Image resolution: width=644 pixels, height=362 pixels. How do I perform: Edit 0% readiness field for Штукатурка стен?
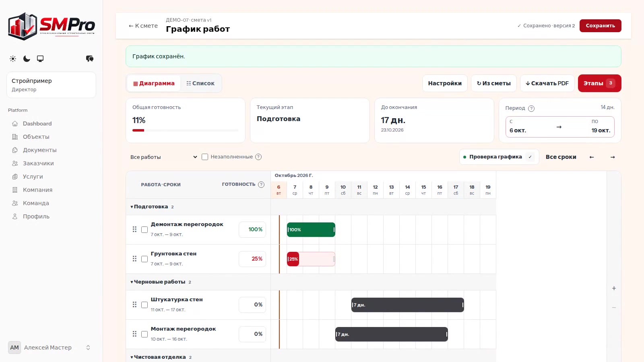[252, 305]
